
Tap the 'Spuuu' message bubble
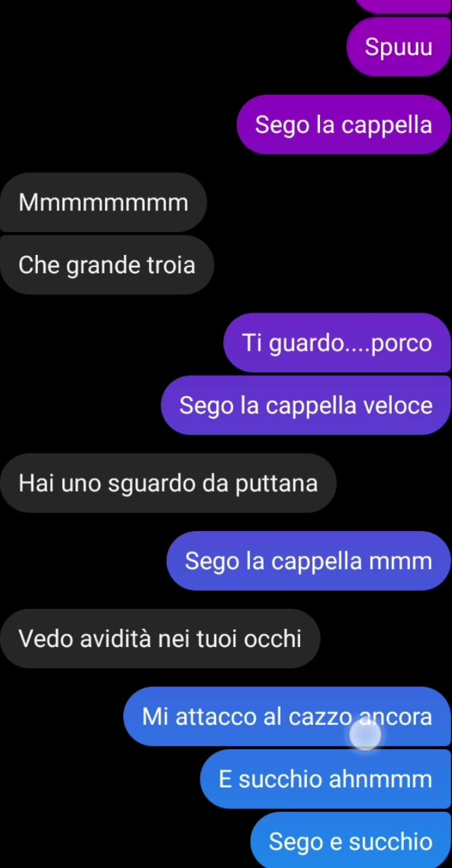click(x=398, y=47)
